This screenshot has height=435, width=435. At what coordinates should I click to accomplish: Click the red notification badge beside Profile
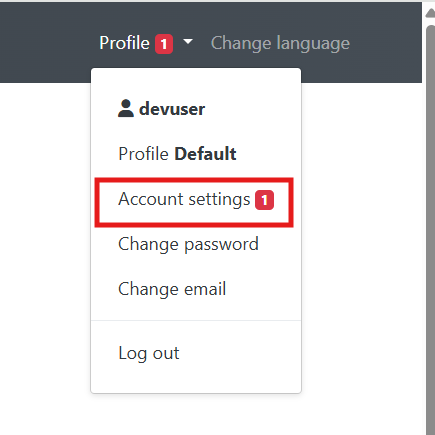coord(164,44)
